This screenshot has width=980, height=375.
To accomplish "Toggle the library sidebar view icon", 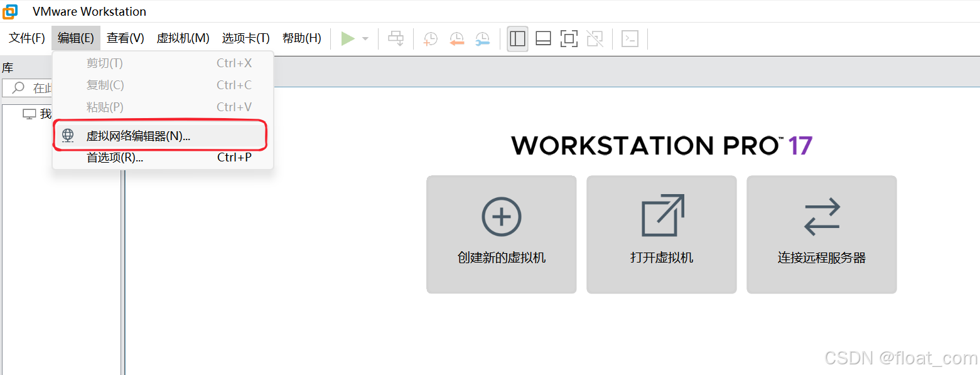I will coord(517,39).
